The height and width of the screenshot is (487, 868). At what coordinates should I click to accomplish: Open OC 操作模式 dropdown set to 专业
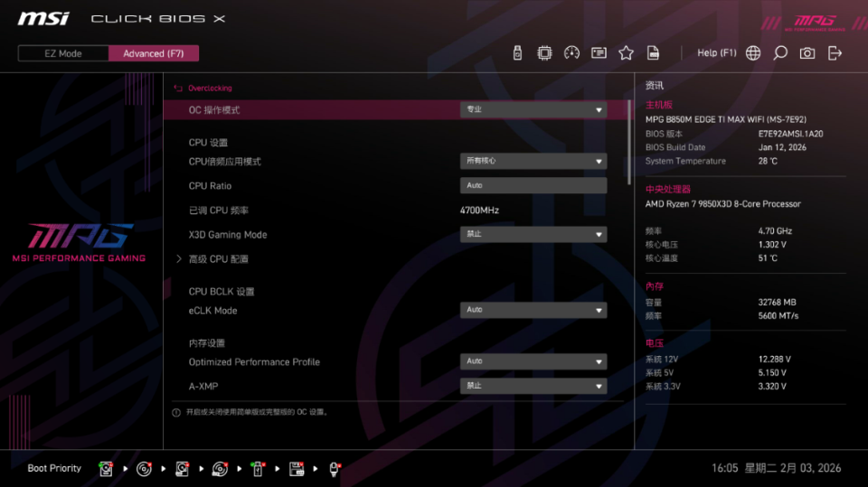pyautogui.click(x=533, y=109)
